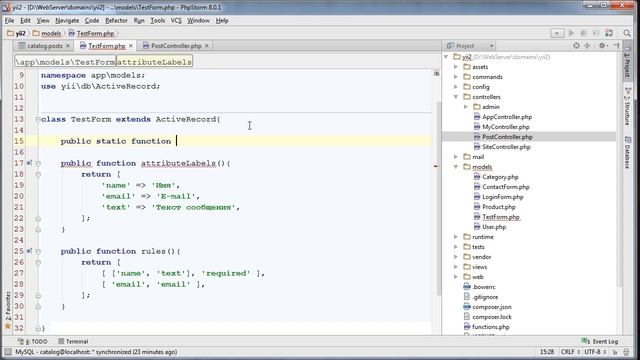The width and height of the screenshot is (640, 360).
Task: Open the Navigate menu
Action: 67,20
